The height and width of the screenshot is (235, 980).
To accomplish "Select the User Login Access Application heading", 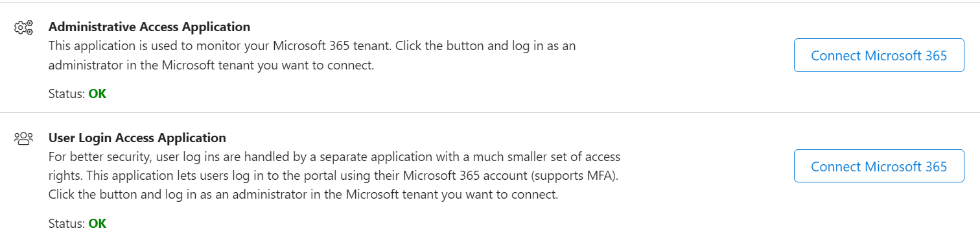I will point(137,138).
